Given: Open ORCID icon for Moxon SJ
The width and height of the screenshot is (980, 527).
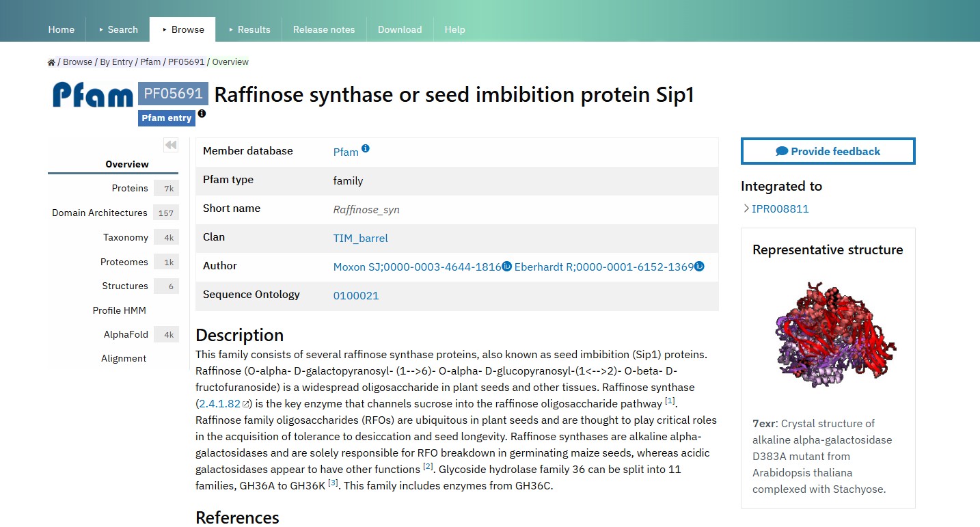Looking at the screenshot, I should point(506,267).
